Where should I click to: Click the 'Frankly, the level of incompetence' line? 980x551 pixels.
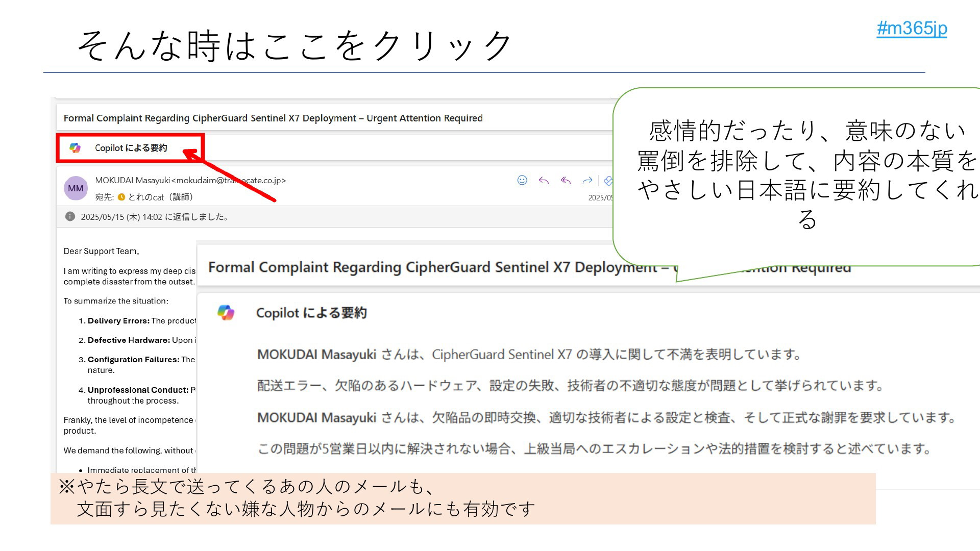coord(130,425)
